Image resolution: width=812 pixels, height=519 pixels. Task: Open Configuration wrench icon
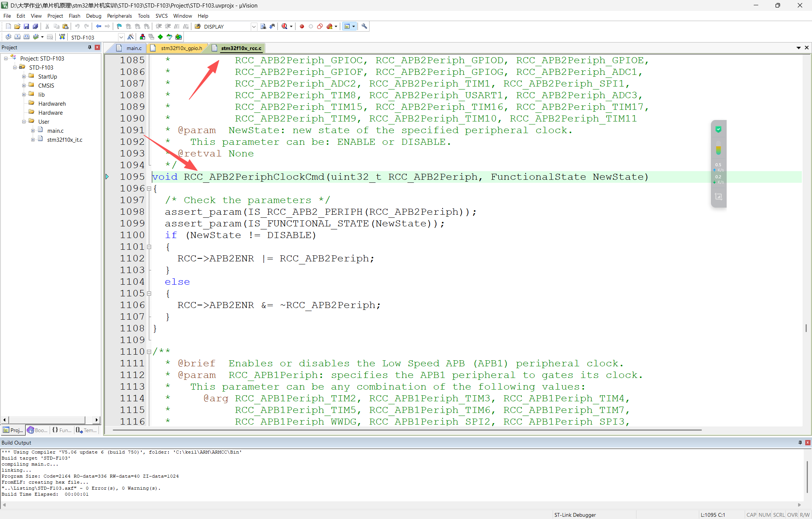pos(364,26)
